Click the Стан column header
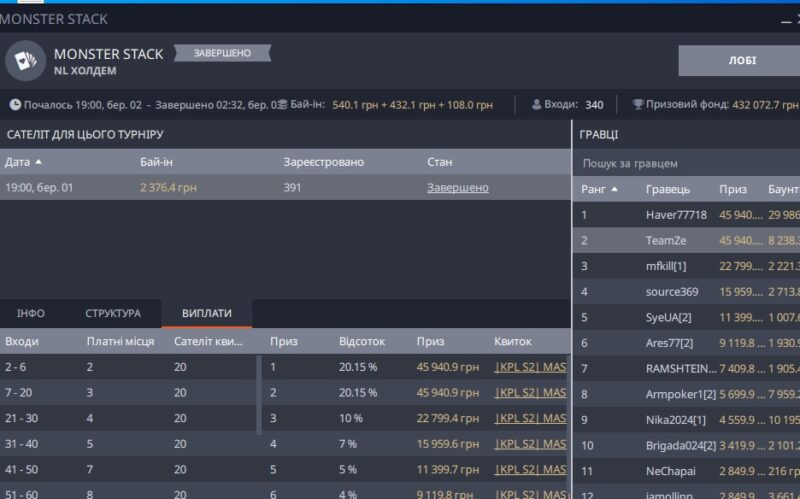This screenshot has width=800, height=499. point(439,162)
